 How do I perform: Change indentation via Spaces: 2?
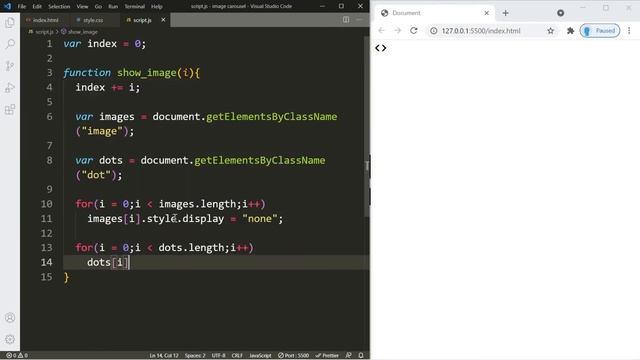click(x=195, y=356)
